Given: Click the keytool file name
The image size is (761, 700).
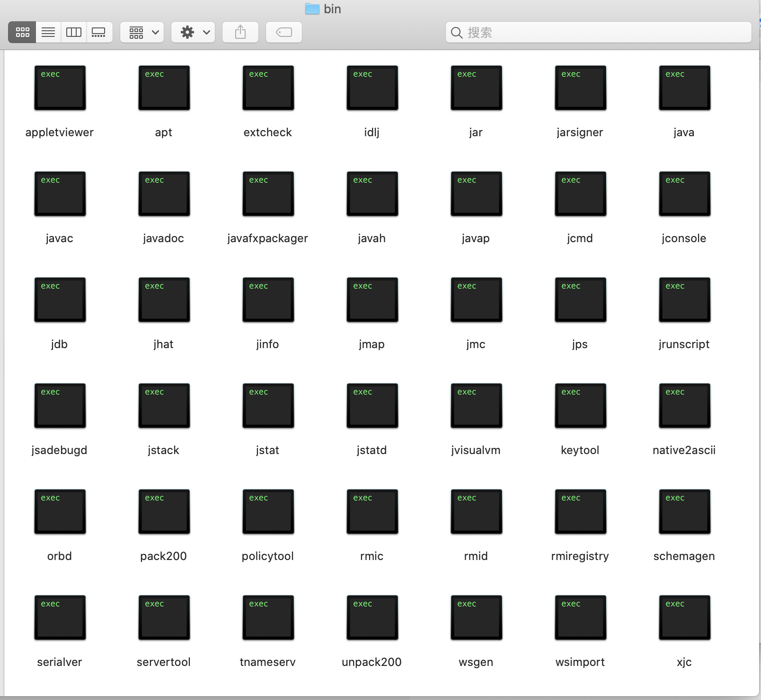Looking at the screenshot, I should coord(580,450).
